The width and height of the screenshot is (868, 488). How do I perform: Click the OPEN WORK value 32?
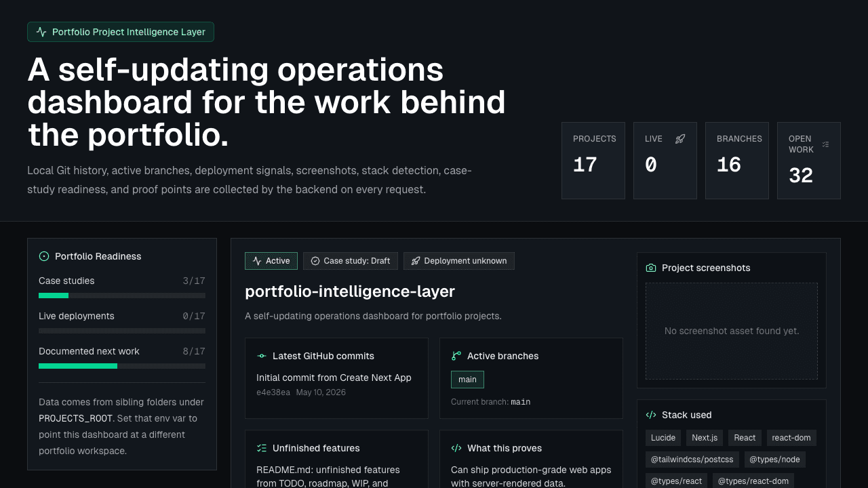click(801, 176)
